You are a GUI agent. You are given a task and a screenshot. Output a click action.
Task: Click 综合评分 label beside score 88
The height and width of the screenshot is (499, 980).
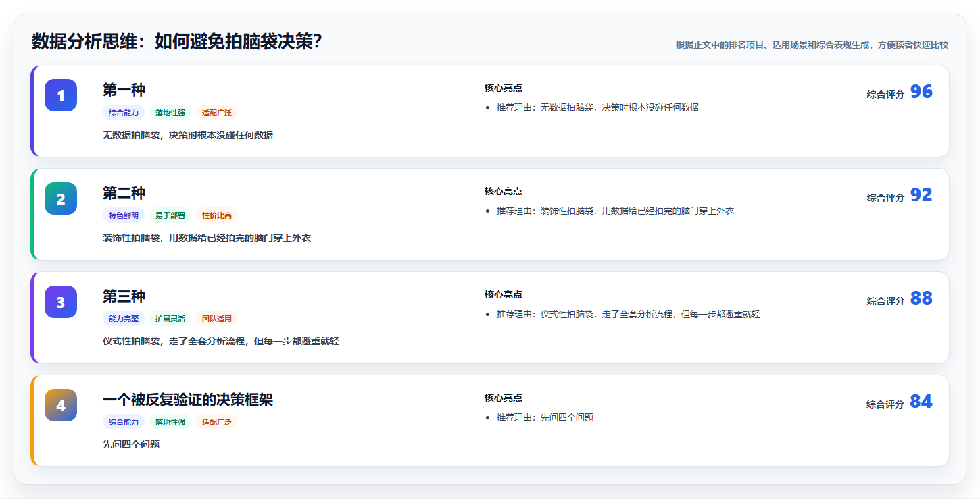tap(885, 301)
